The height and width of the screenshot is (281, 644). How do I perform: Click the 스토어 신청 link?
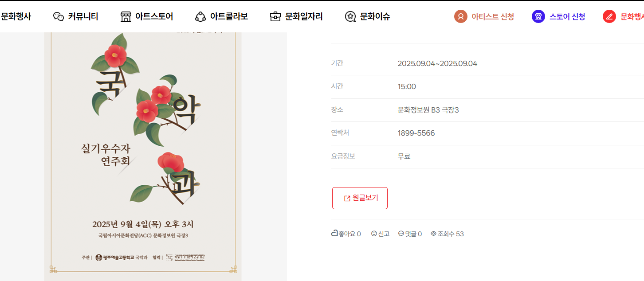(x=567, y=17)
